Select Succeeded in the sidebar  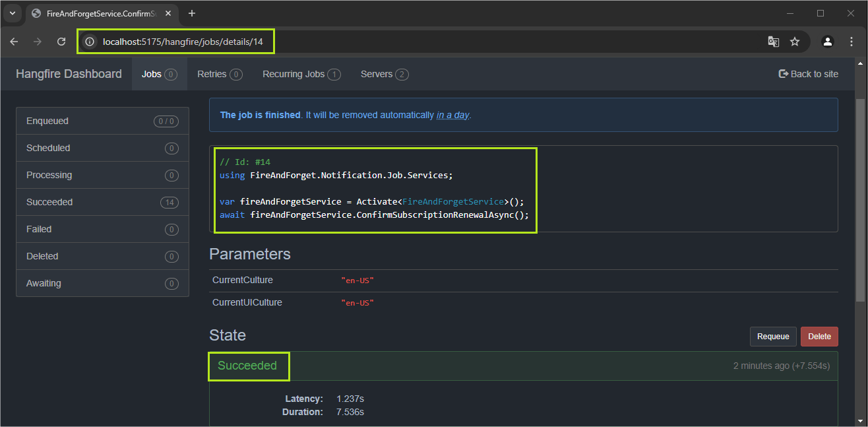click(x=102, y=202)
